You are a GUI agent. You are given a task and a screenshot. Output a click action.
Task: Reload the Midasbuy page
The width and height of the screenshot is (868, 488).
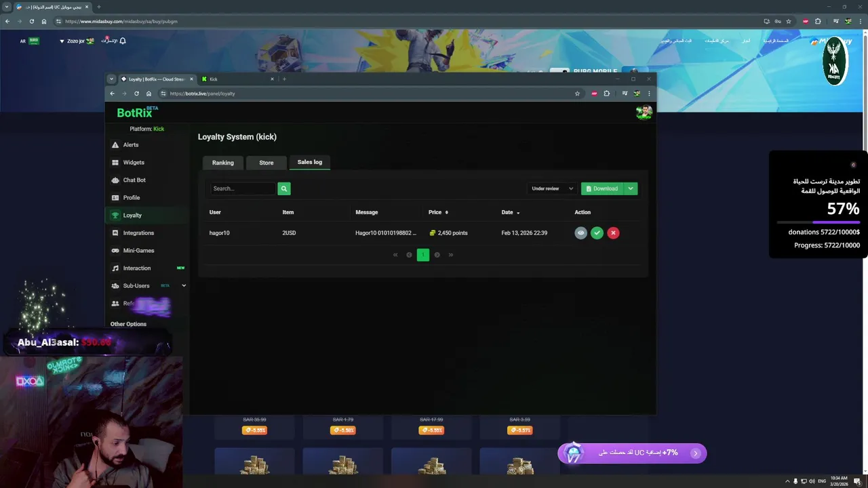click(31, 21)
